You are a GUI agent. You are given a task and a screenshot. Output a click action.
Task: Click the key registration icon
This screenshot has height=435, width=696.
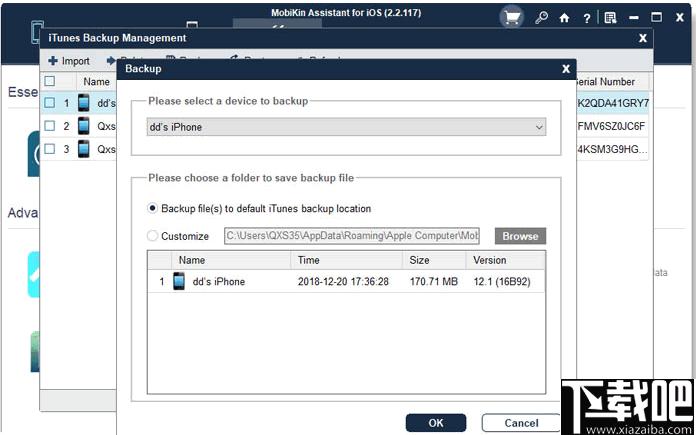point(541,18)
